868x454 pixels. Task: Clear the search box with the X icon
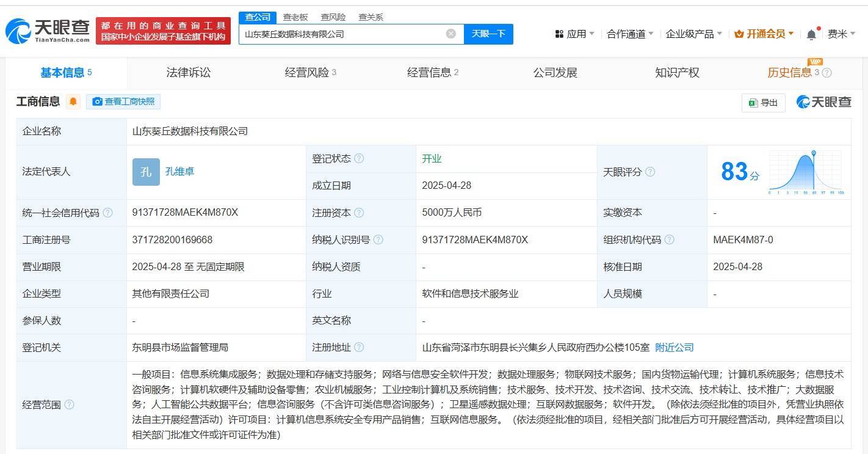point(451,34)
